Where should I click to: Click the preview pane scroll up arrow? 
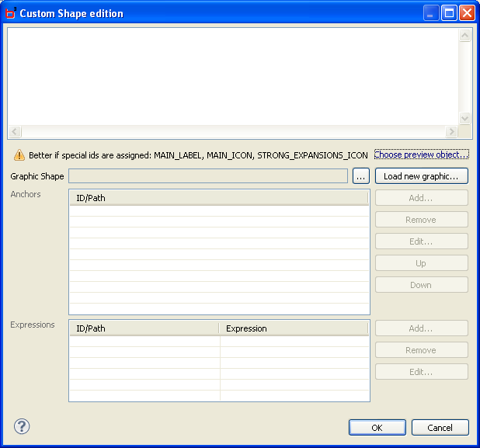(x=464, y=36)
